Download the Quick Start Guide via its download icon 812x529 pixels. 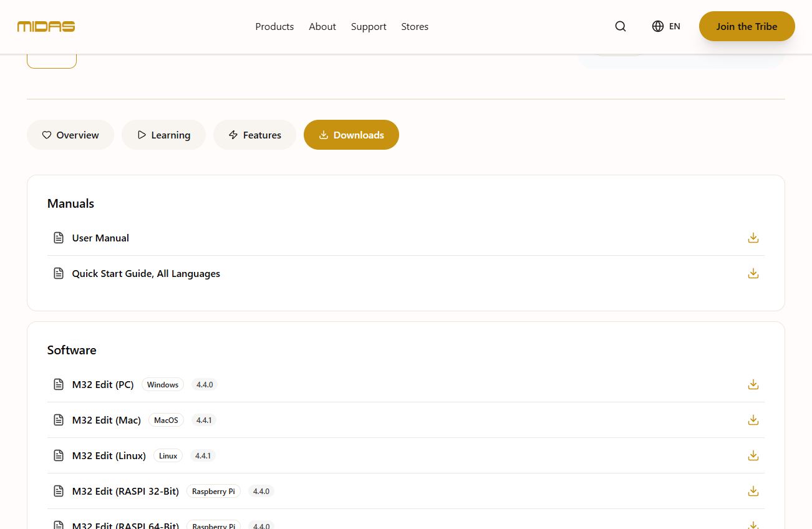(753, 273)
